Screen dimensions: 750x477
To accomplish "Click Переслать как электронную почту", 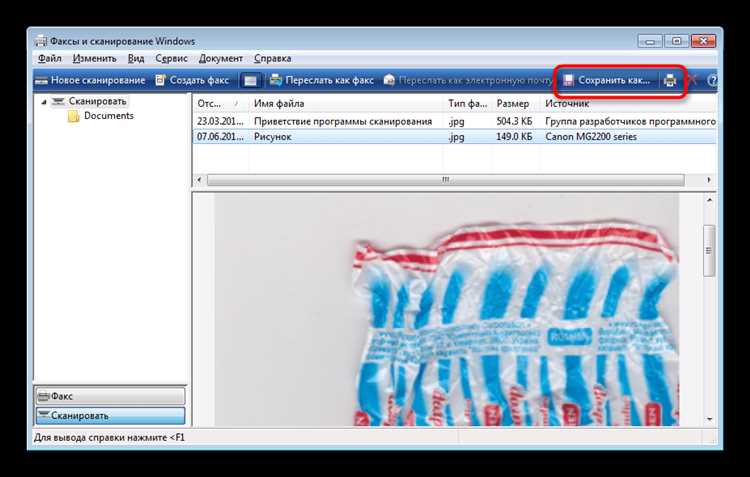I will [468, 80].
